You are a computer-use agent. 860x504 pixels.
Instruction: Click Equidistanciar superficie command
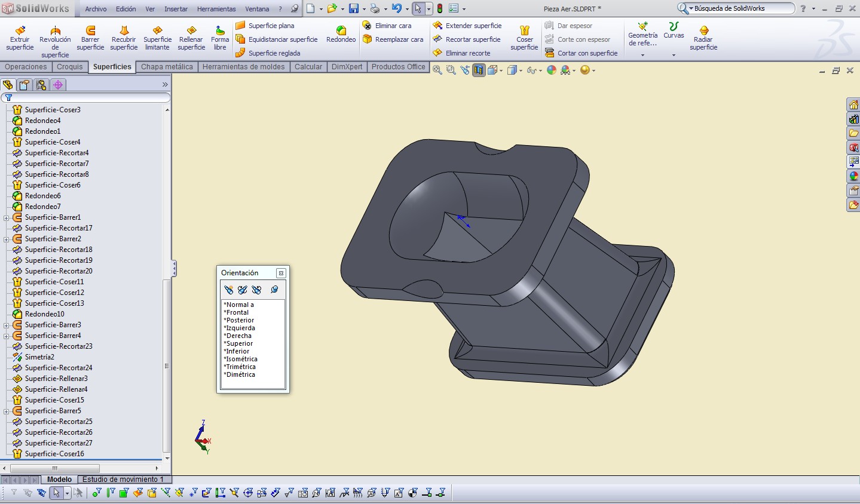[277, 39]
